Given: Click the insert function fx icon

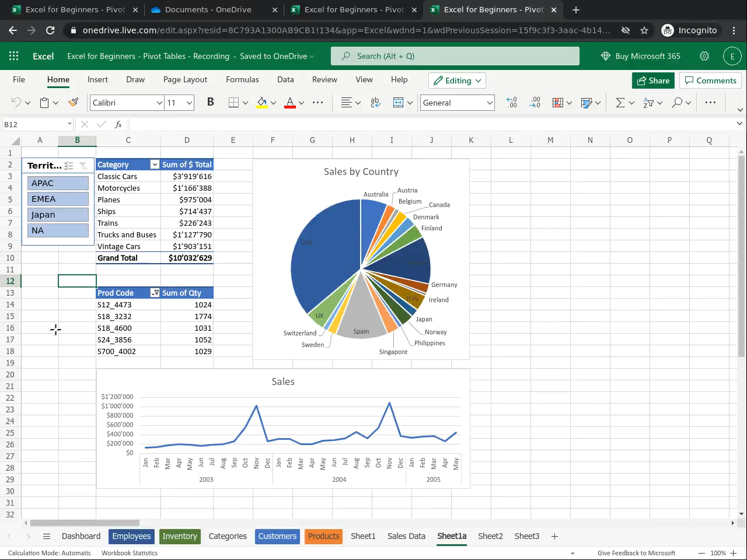Looking at the screenshot, I should (118, 124).
